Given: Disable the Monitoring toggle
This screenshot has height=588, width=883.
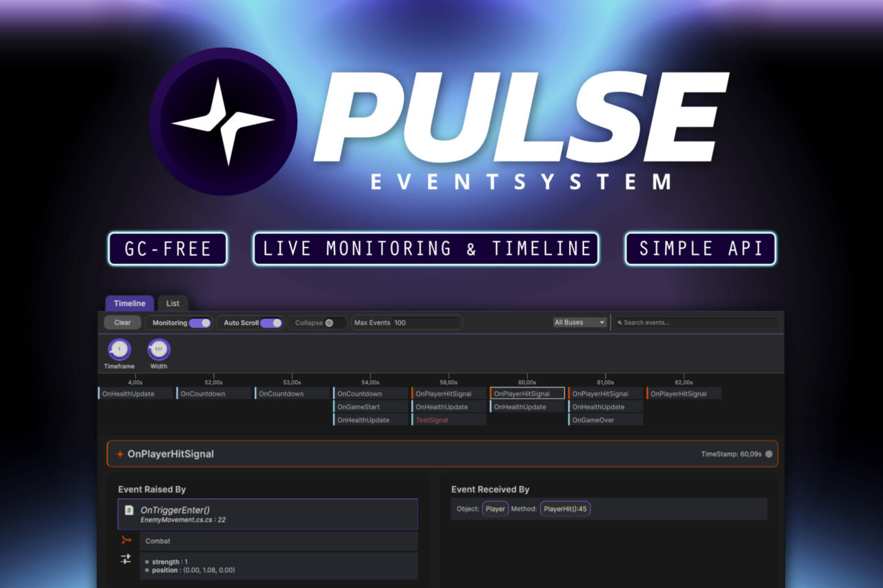Looking at the screenshot, I should pyautogui.click(x=201, y=322).
